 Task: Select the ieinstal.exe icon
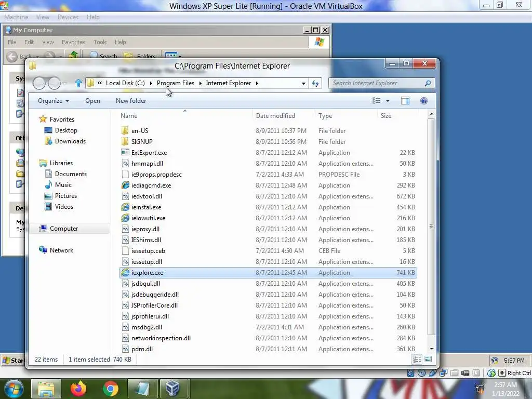(125, 207)
